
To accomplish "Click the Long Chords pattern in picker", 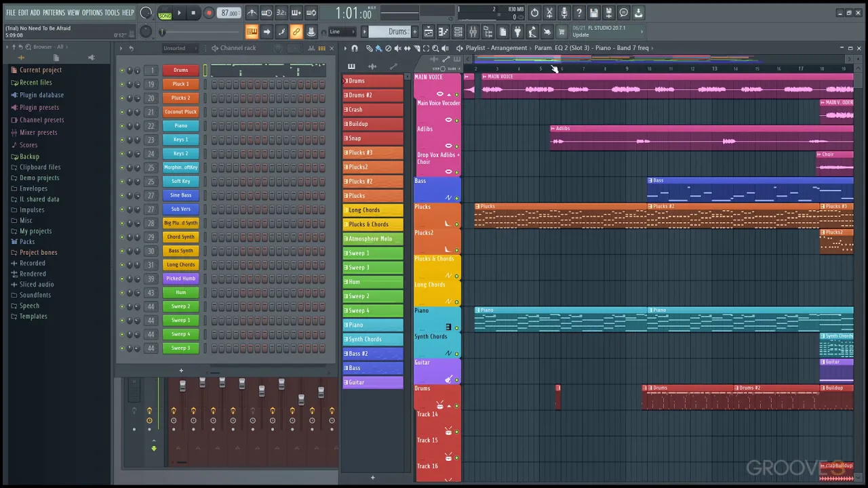I will 372,210.
